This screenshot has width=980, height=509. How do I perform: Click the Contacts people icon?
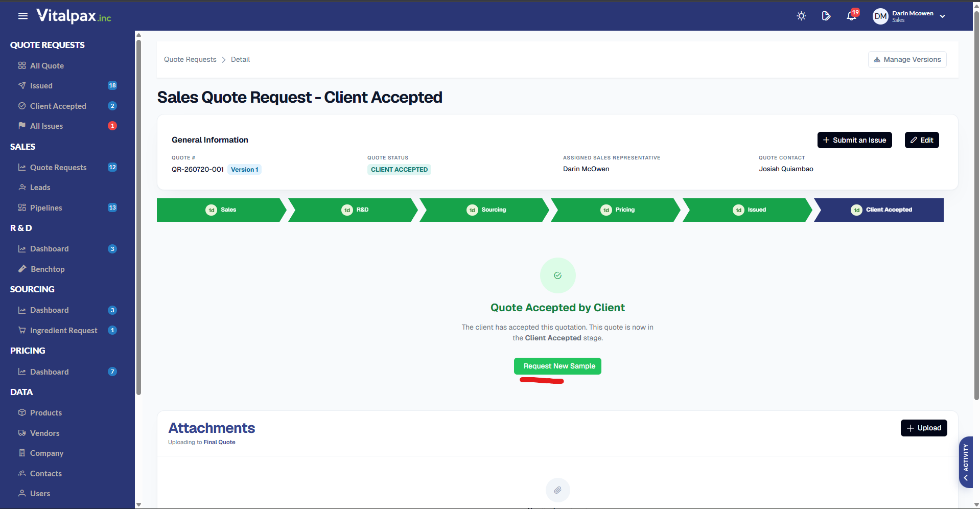click(22, 473)
